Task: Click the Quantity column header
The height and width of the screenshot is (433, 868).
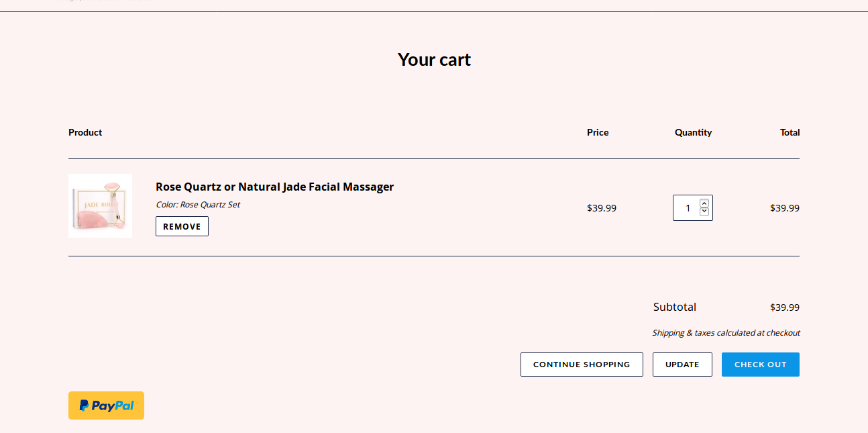Action: click(x=693, y=132)
